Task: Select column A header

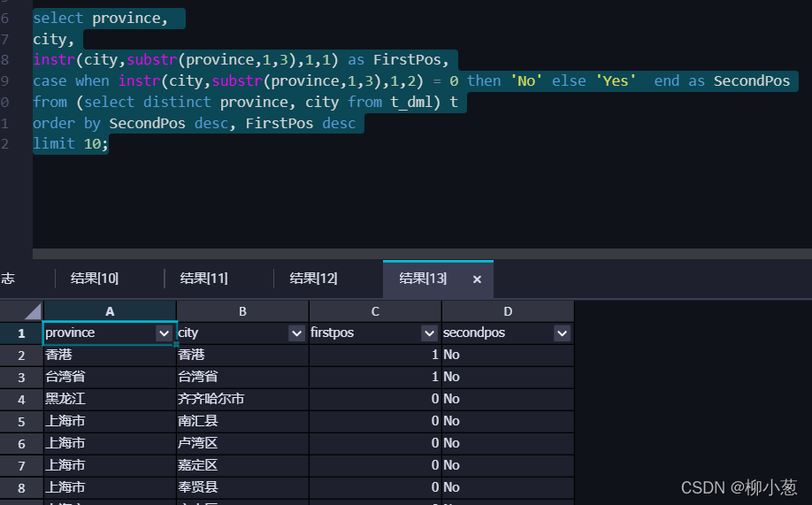Action: coord(110,311)
